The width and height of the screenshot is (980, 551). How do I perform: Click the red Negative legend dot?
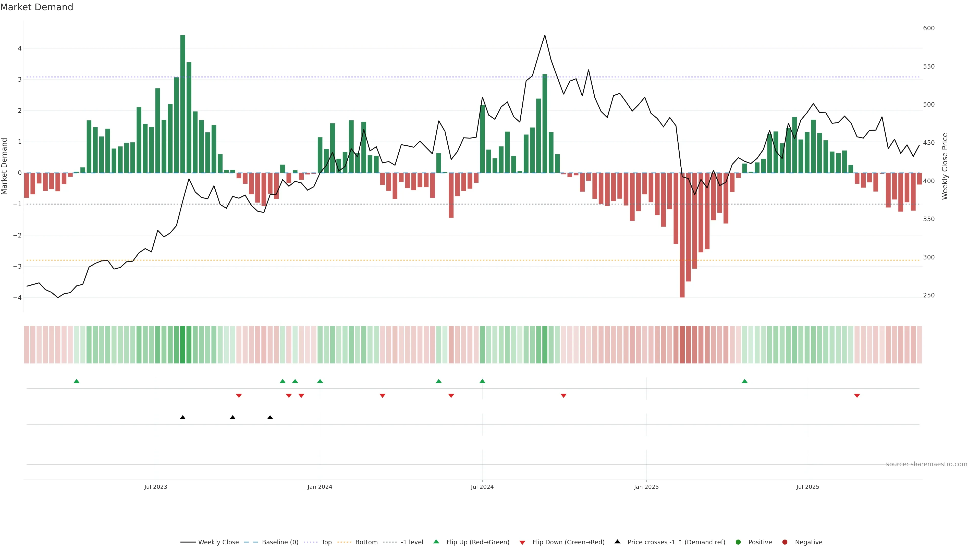(x=785, y=542)
